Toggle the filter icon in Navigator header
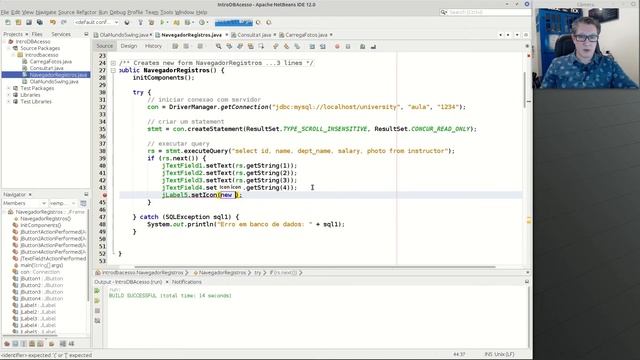 click(x=83, y=203)
